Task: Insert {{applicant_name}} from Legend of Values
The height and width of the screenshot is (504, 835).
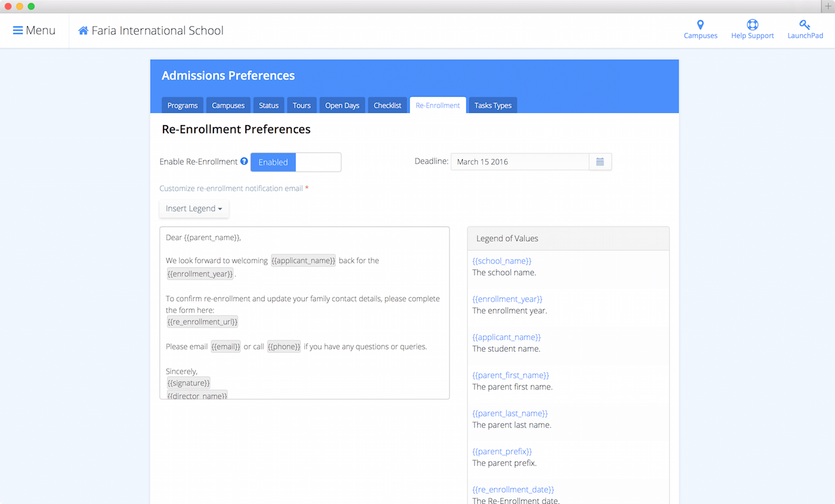Action: (507, 337)
